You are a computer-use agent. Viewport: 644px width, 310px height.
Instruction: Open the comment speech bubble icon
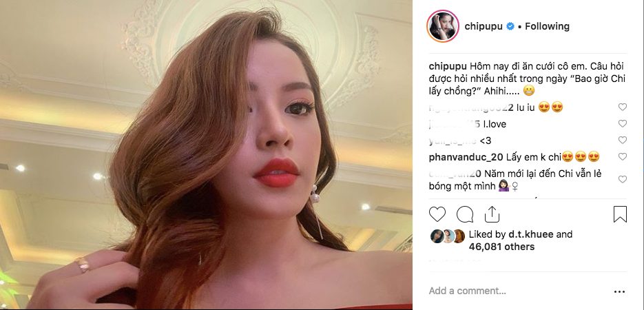point(465,214)
